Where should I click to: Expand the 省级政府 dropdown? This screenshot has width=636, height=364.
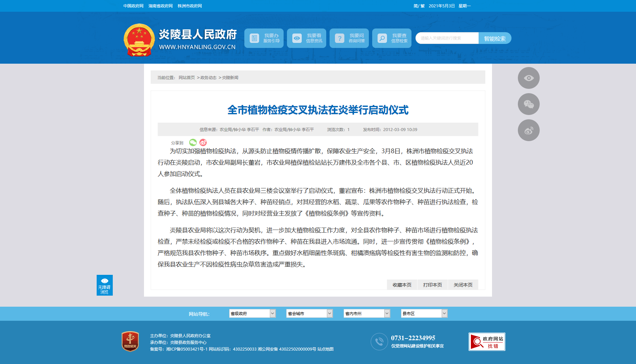click(x=252, y=313)
